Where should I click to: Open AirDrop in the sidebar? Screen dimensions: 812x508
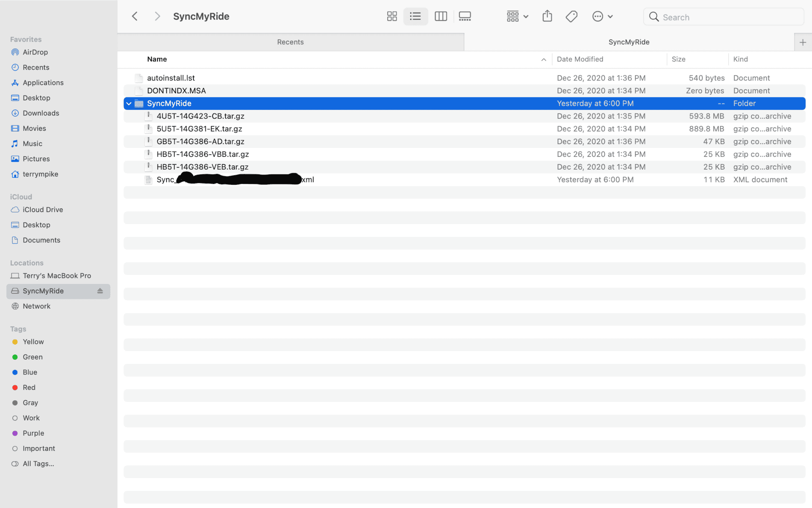click(35, 52)
